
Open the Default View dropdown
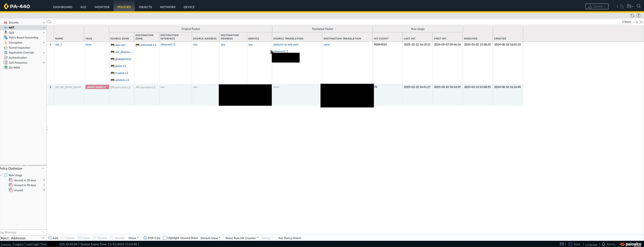pyautogui.click(x=210, y=238)
